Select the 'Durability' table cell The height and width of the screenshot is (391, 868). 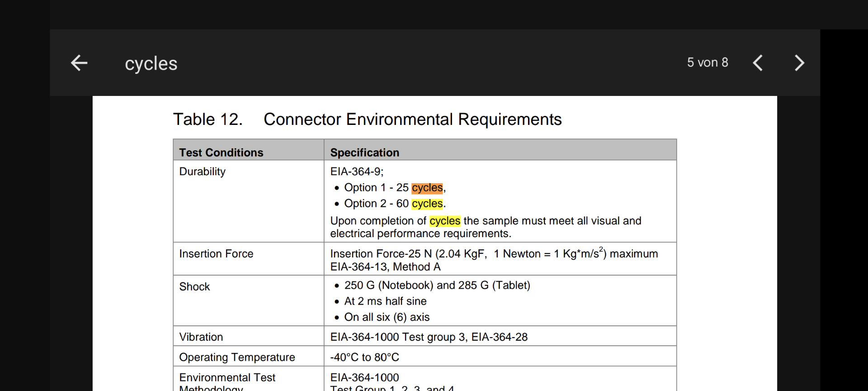tap(202, 172)
